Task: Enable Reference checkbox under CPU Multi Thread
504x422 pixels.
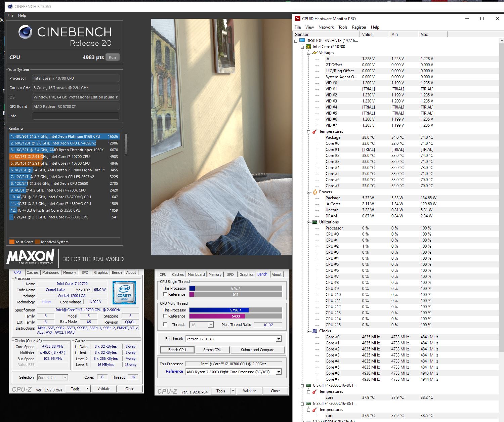Action: [x=165, y=316]
